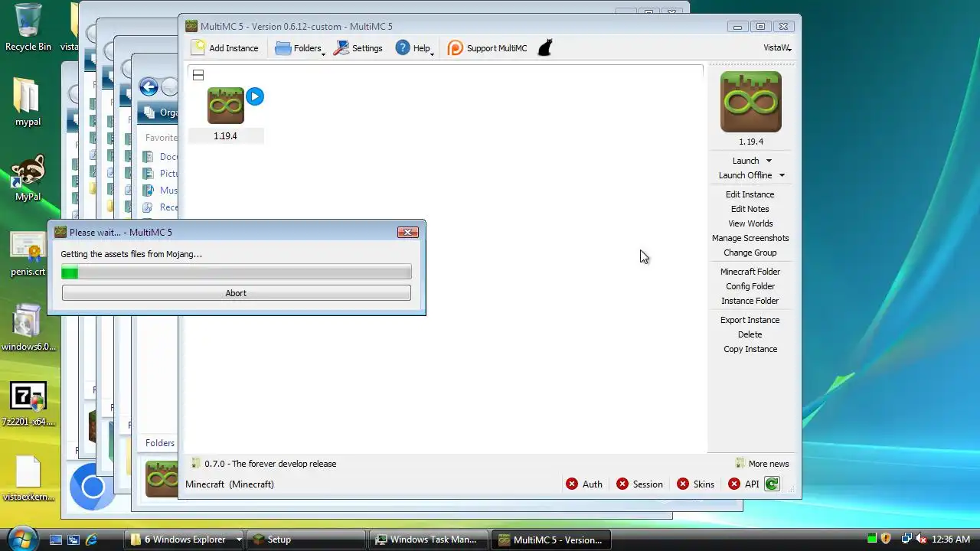Click Edit Notes
The width and height of the screenshot is (980, 551).
[750, 209]
